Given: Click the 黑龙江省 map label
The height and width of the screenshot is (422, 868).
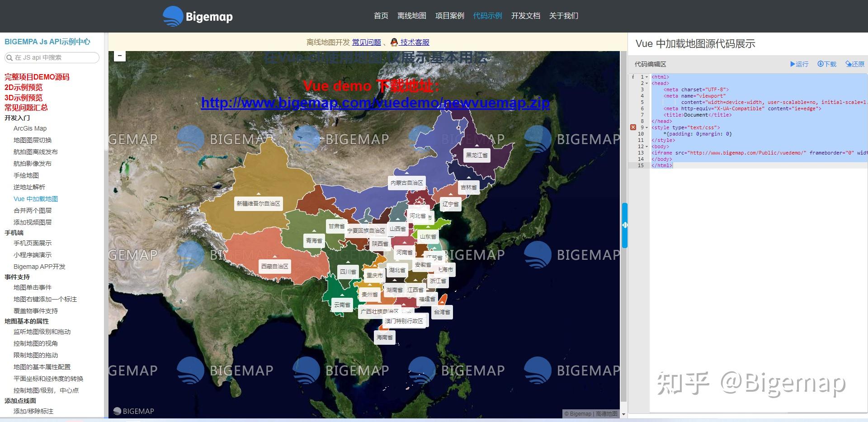Looking at the screenshot, I should 477,155.
